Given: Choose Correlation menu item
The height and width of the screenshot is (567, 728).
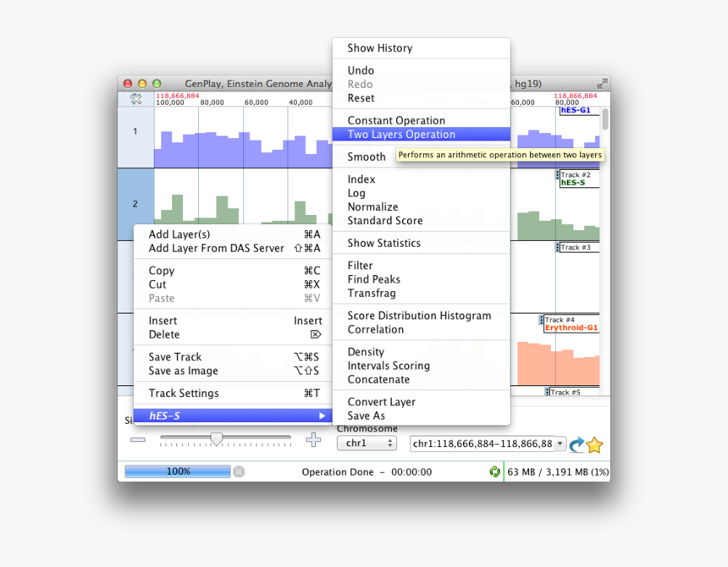Looking at the screenshot, I should (421, 329).
